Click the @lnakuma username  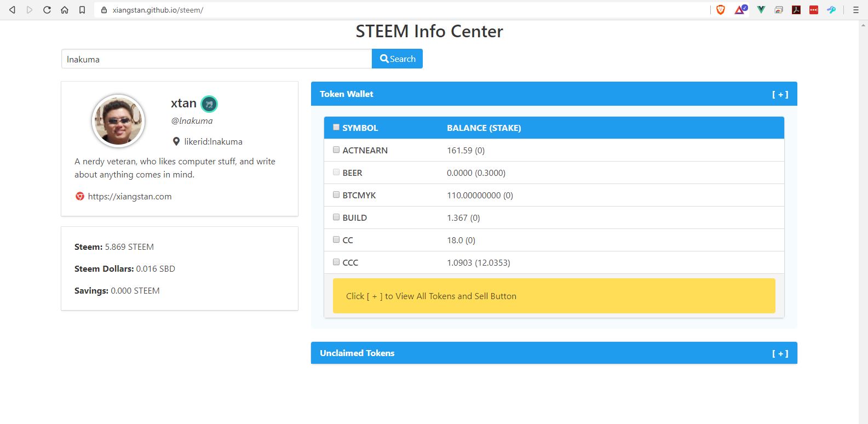pos(192,121)
